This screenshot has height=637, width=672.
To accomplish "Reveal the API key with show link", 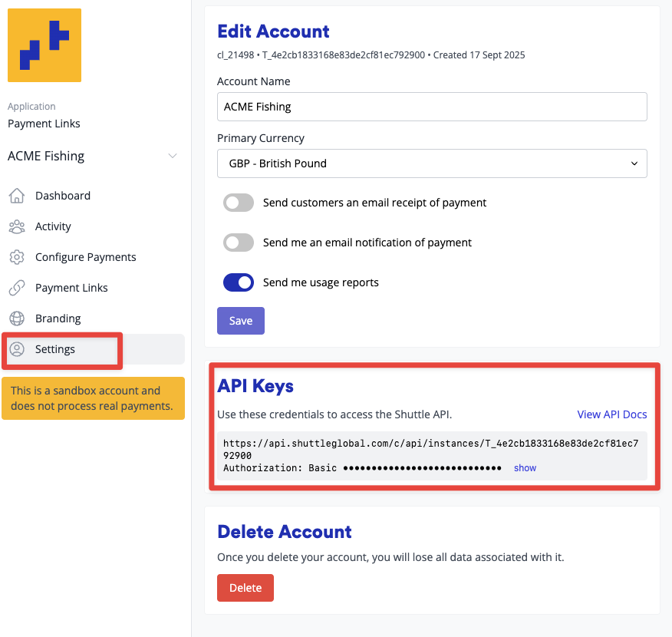I will [x=525, y=468].
